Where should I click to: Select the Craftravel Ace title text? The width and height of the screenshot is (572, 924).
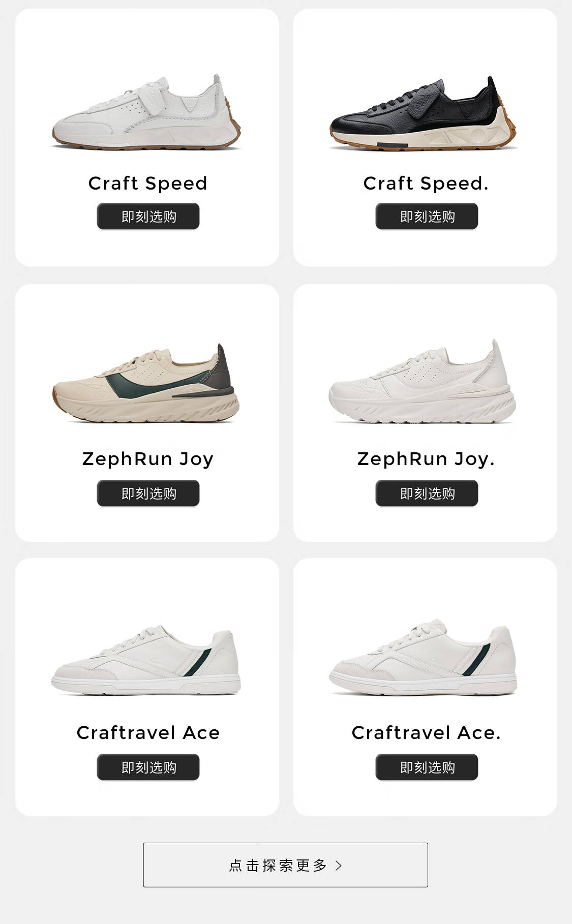(148, 733)
